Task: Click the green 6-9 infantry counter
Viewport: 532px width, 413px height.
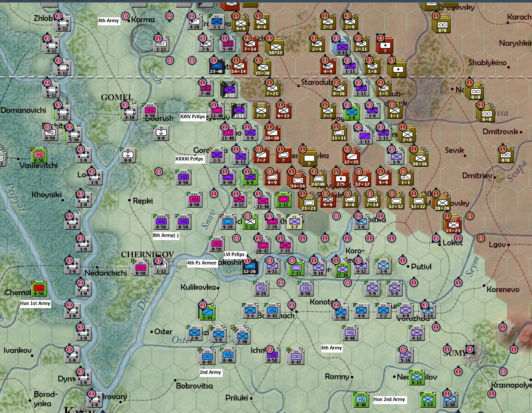Action: coord(250,178)
